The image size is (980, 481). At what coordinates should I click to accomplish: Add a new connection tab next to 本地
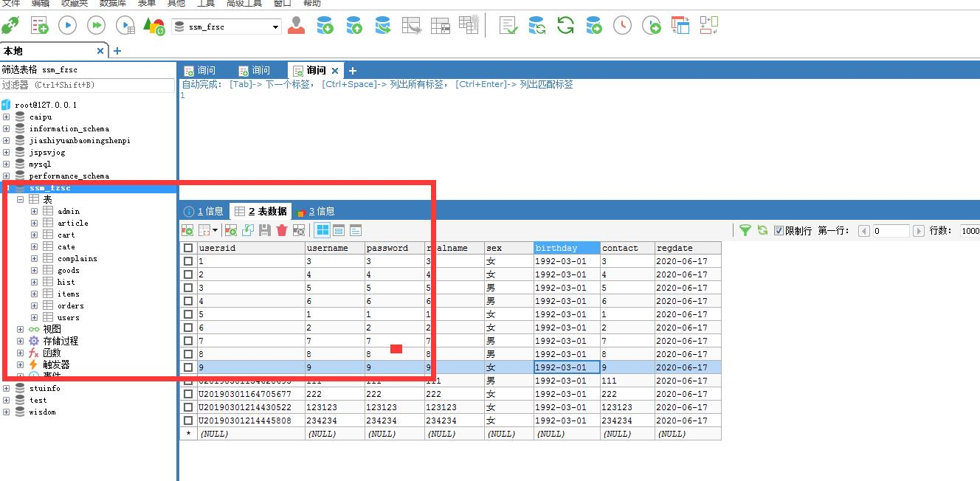click(x=117, y=51)
